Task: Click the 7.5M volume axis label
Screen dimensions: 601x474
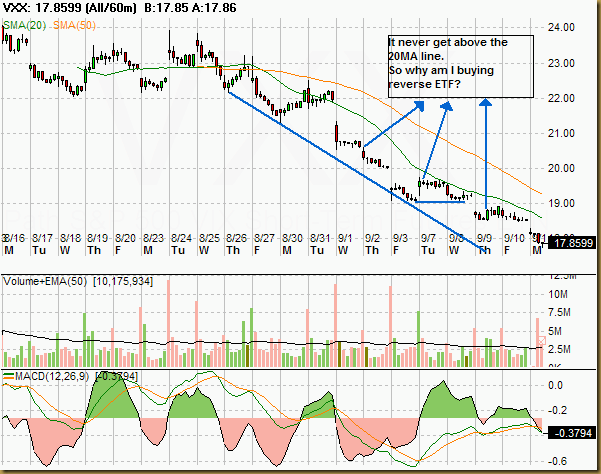Action: (559, 313)
